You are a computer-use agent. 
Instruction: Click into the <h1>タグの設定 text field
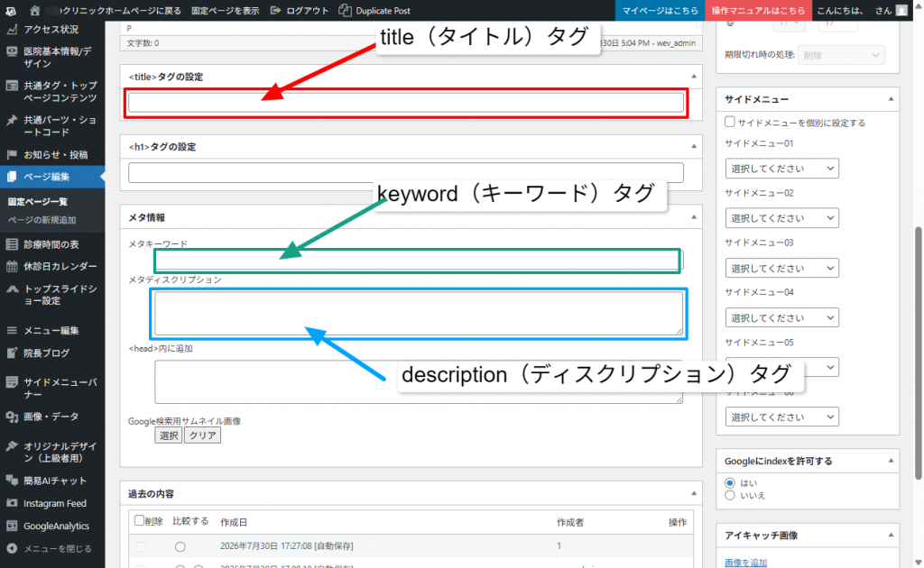coord(406,172)
